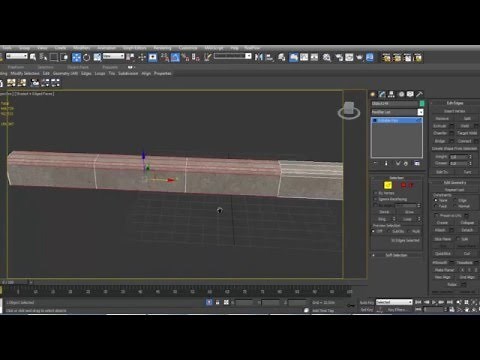Open the Select by Name dialog
The height and width of the screenshot is (360, 480).
click(43, 57)
